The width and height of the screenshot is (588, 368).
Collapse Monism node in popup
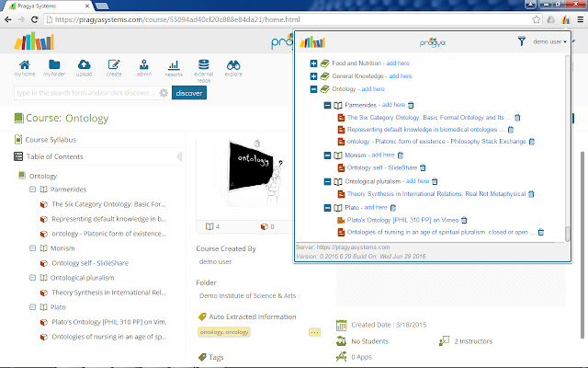pyautogui.click(x=327, y=155)
